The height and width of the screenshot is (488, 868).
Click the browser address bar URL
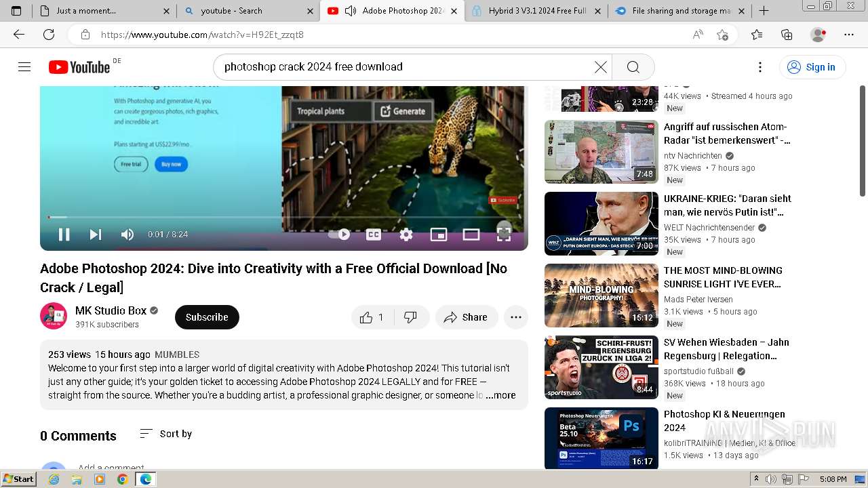coord(202,35)
